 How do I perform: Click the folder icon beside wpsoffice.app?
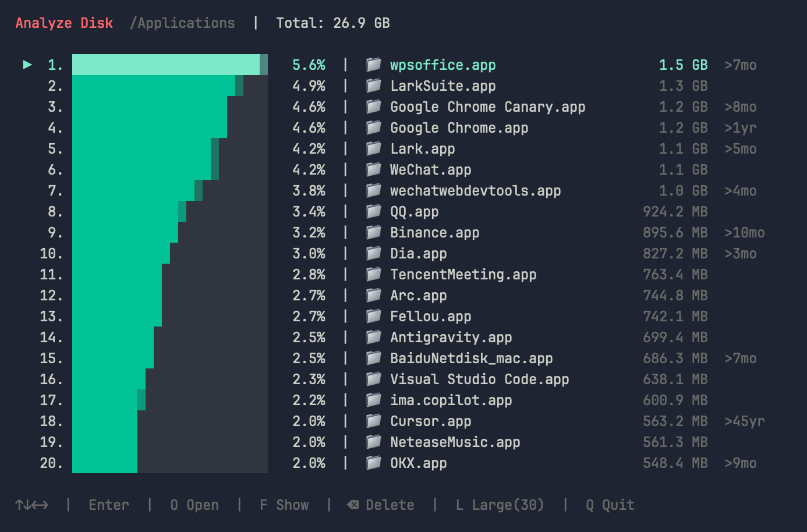coord(373,65)
